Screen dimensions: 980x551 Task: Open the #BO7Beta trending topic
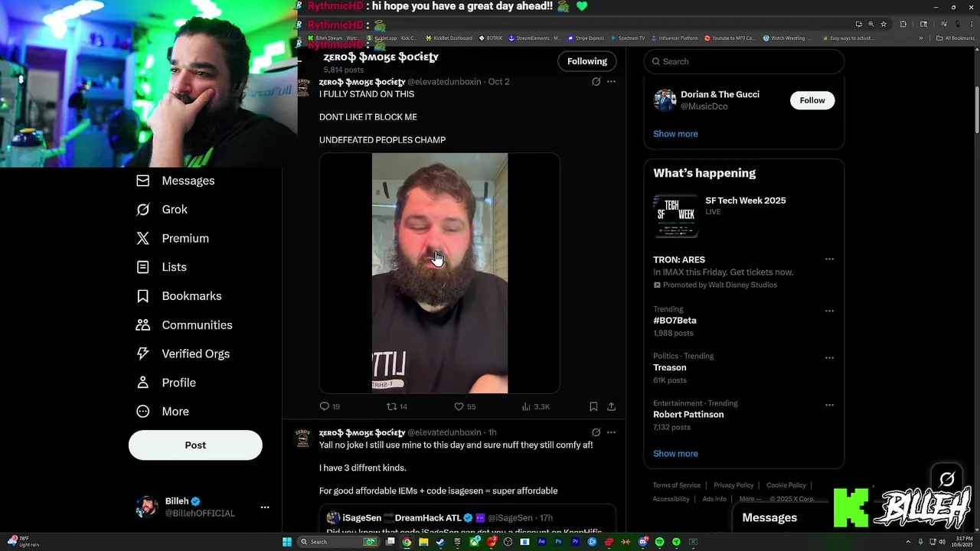(675, 321)
